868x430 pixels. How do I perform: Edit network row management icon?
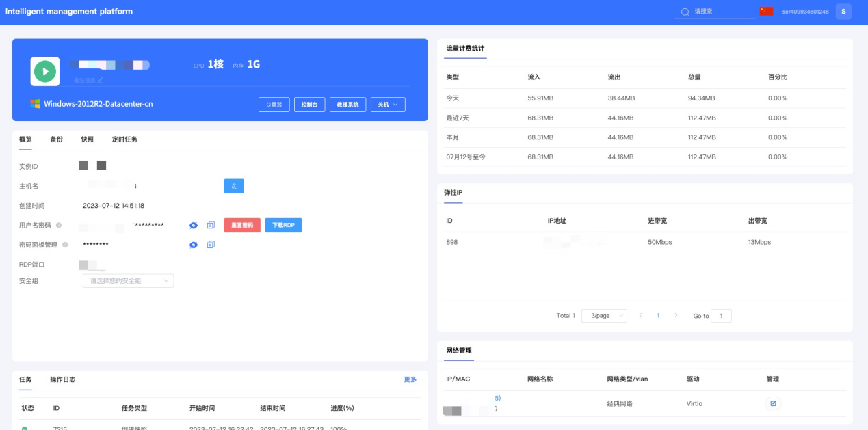[x=773, y=403]
